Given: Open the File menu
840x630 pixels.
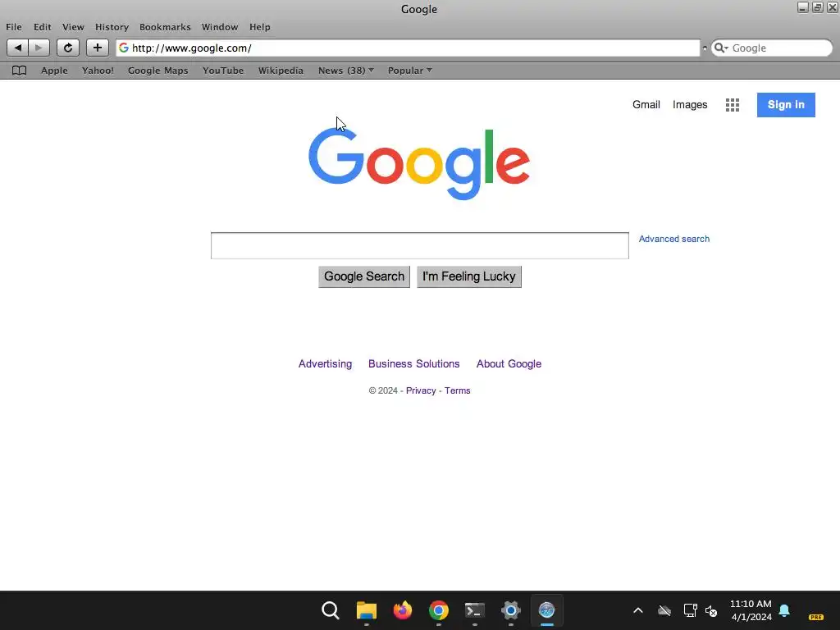Looking at the screenshot, I should pyautogui.click(x=14, y=27).
